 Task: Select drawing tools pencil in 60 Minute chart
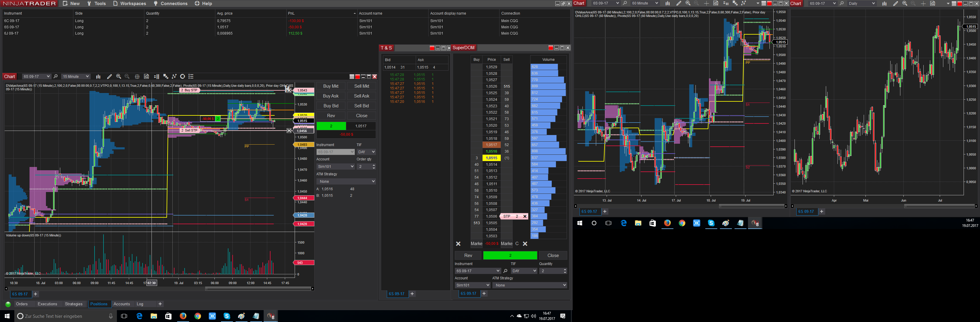pos(679,3)
